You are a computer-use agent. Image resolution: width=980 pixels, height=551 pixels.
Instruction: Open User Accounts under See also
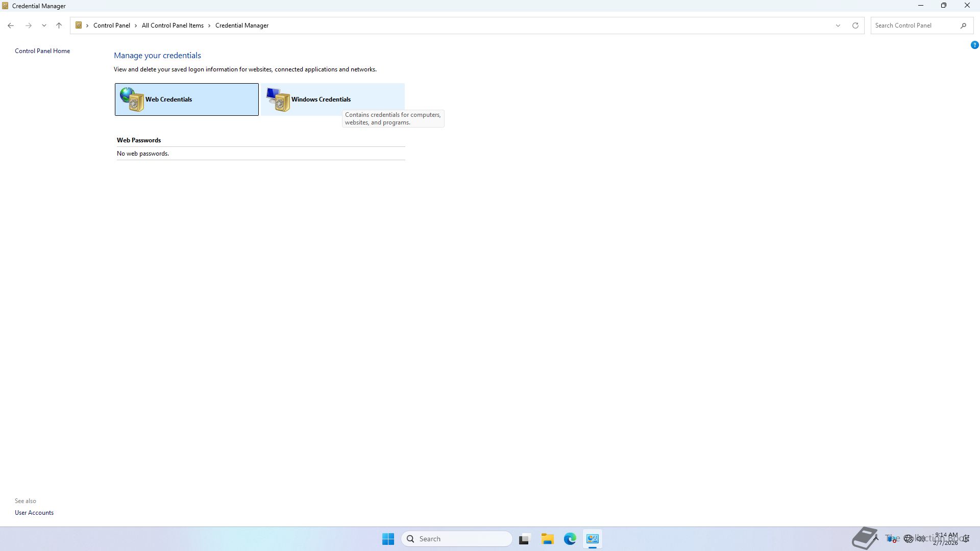coord(34,513)
